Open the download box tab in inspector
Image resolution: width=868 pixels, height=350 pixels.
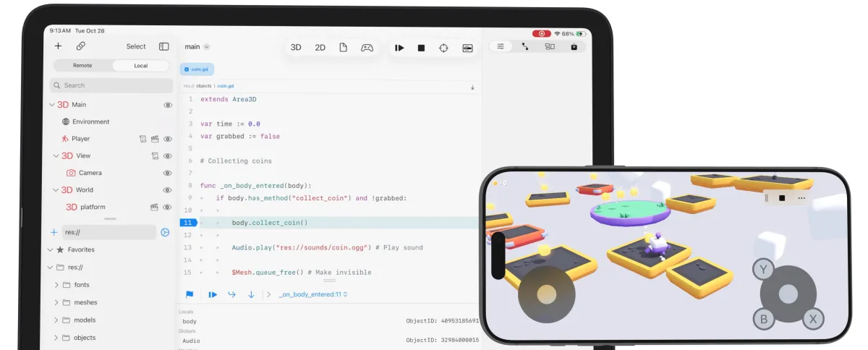click(x=574, y=46)
